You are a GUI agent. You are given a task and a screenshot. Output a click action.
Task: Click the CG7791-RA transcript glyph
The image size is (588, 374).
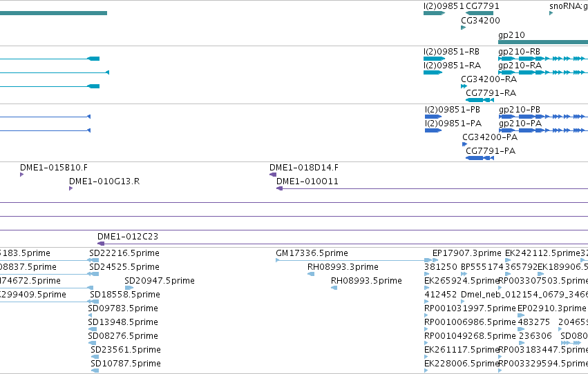tap(480, 100)
